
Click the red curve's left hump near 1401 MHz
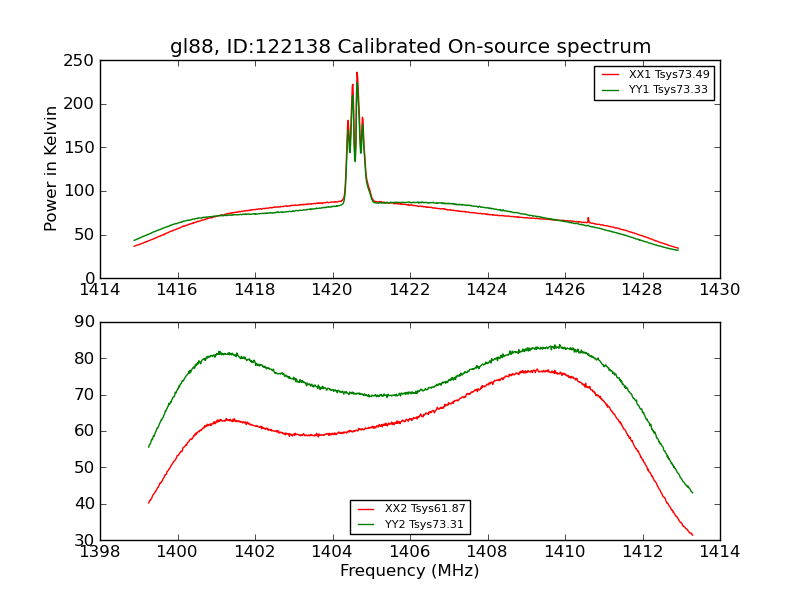pyautogui.click(x=227, y=420)
